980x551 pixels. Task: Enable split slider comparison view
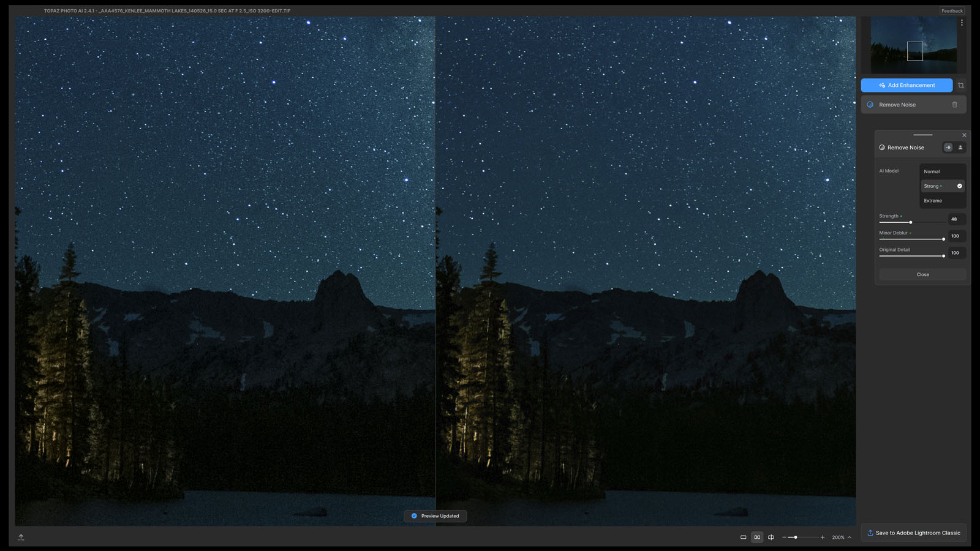tap(771, 538)
